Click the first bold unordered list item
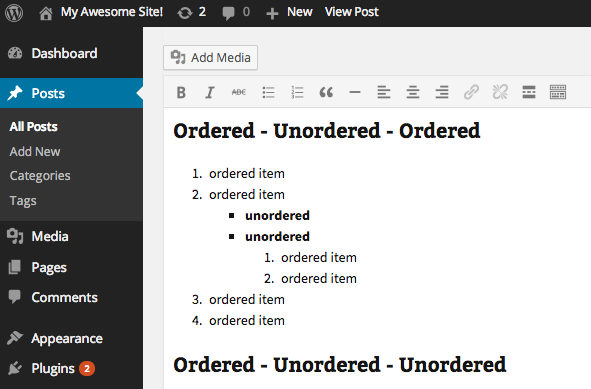591x389 pixels. pyautogui.click(x=277, y=216)
